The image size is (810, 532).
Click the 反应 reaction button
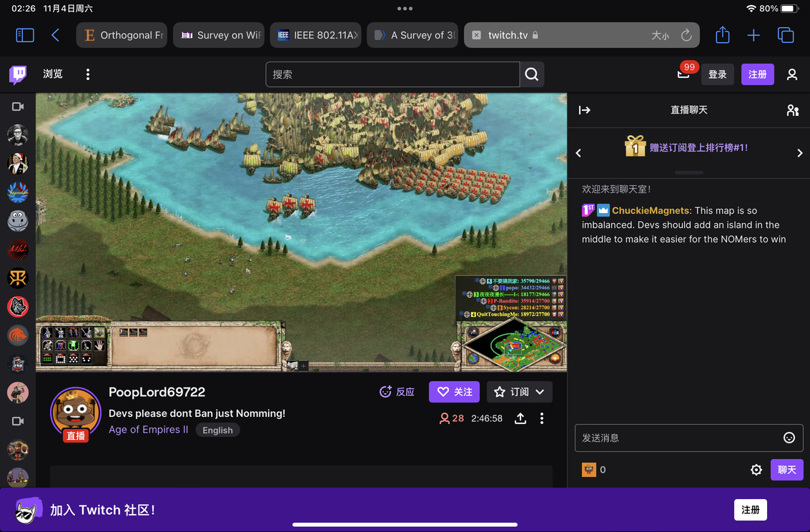coord(397,392)
